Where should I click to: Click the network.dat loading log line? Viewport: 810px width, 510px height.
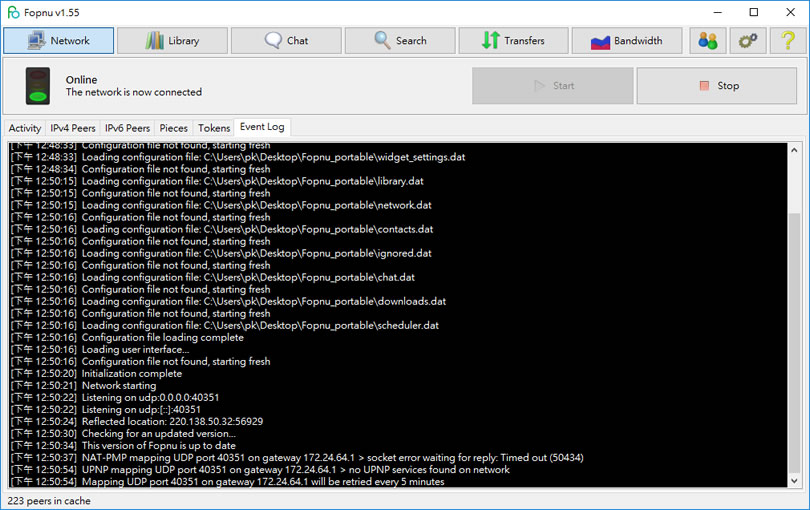[221, 205]
